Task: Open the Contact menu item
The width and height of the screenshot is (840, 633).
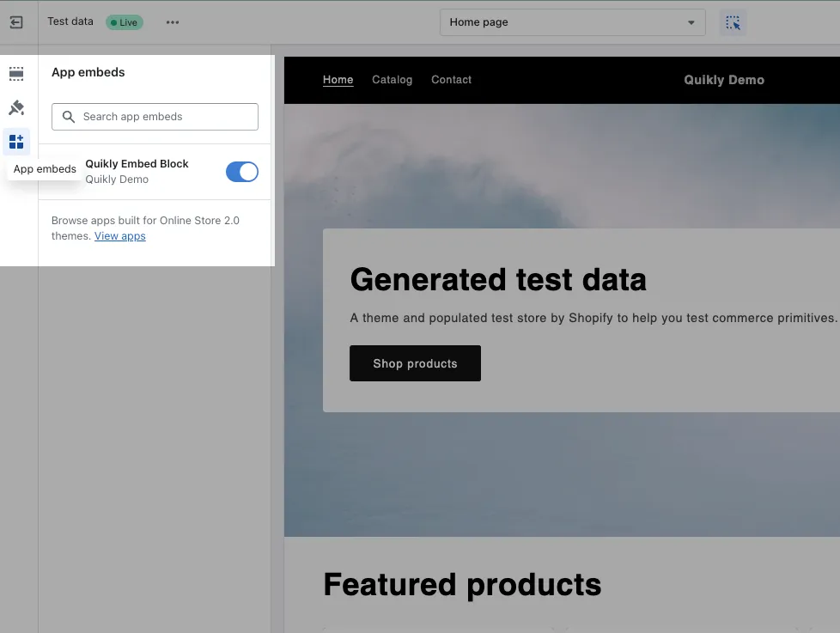Action: click(451, 79)
